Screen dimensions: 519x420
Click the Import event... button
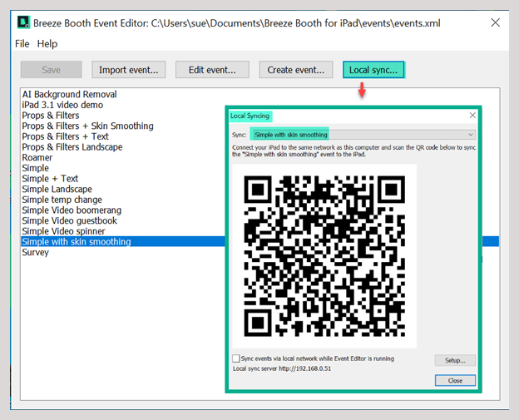point(128,70)
